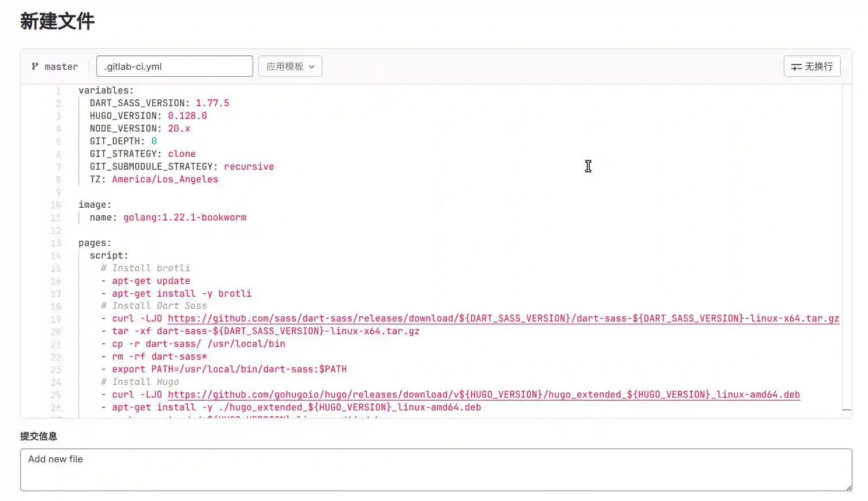This screenshot has width=868, height=501.
Task: Open the dart-sass release download link
Action: pos(502,318)
